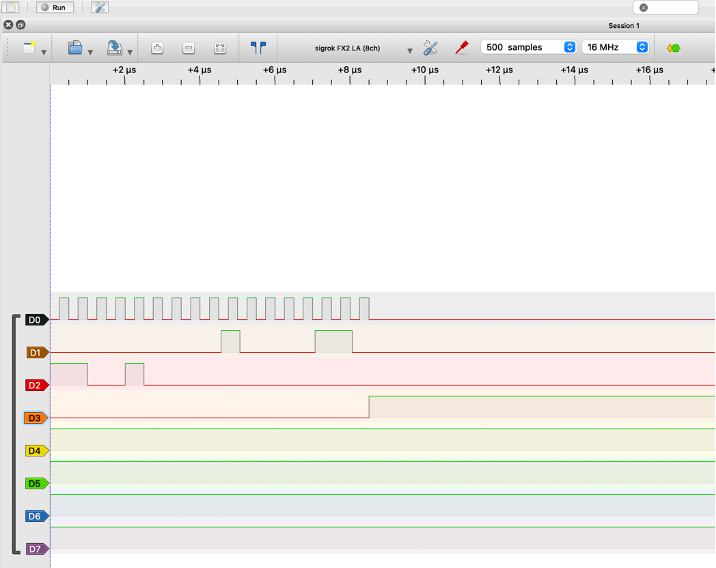The width and height of the screenshot is (716, 568).
Task: Click the blue D6 channel label
Action: [x=35, y=516]
